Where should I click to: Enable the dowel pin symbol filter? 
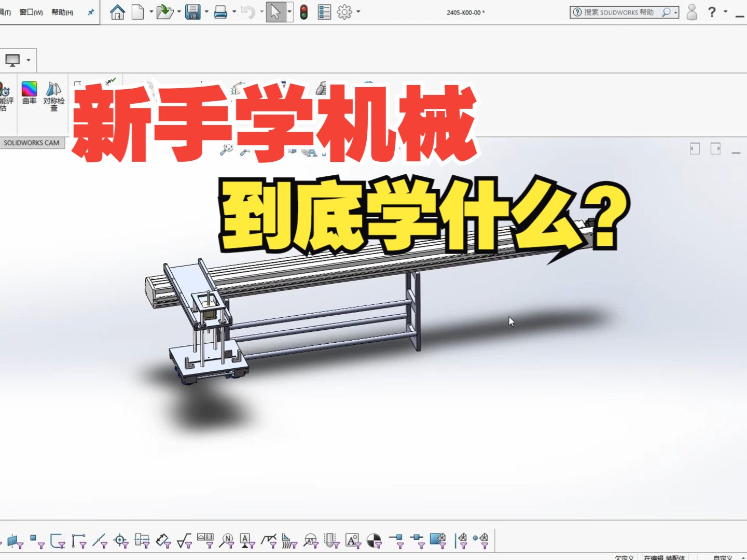[x=375, y=541]
